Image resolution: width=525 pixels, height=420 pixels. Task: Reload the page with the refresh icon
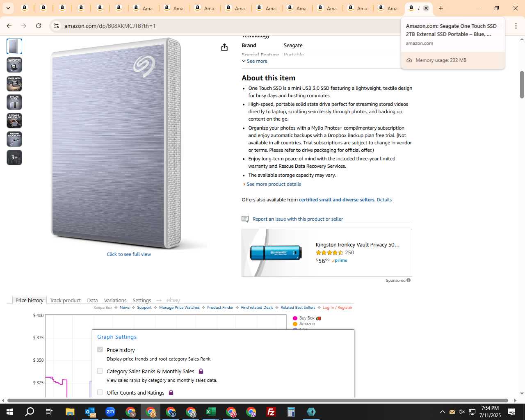coord(39,26)
